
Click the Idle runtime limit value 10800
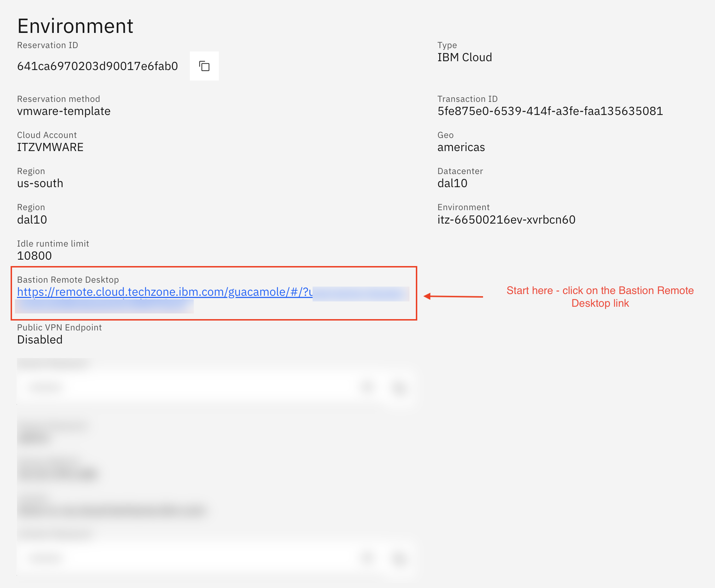(34, 256)
